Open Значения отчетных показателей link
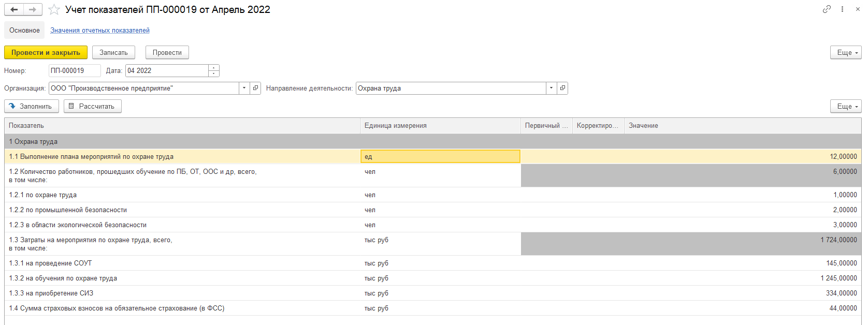Image resolution: width=868 pixels, height=325 pixels. tap(99, 30)
